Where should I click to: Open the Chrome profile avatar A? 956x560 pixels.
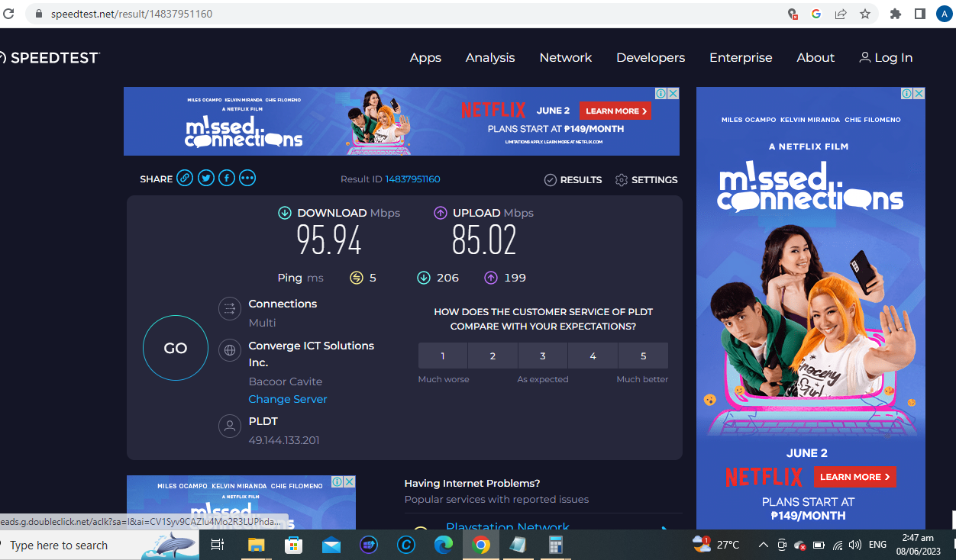[x=945, y=14]
